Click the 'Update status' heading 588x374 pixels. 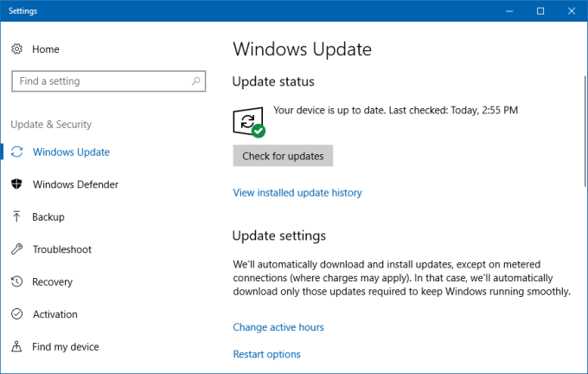point(273,81)
